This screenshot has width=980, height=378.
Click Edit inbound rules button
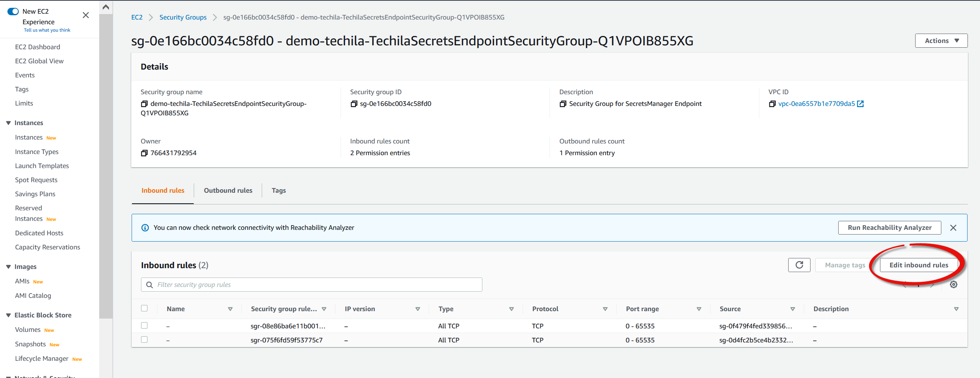click(919, 265)
